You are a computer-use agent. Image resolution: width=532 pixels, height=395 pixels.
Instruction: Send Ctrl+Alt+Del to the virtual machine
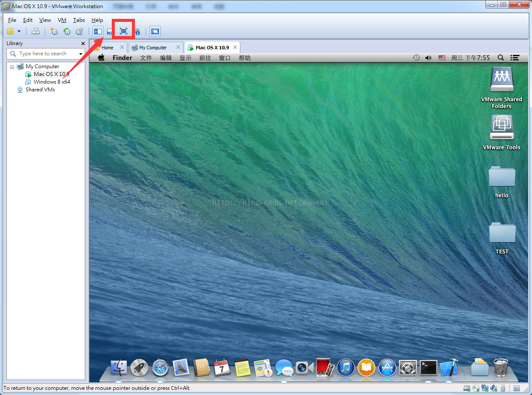pyautogui.click(x=36, y=31)
